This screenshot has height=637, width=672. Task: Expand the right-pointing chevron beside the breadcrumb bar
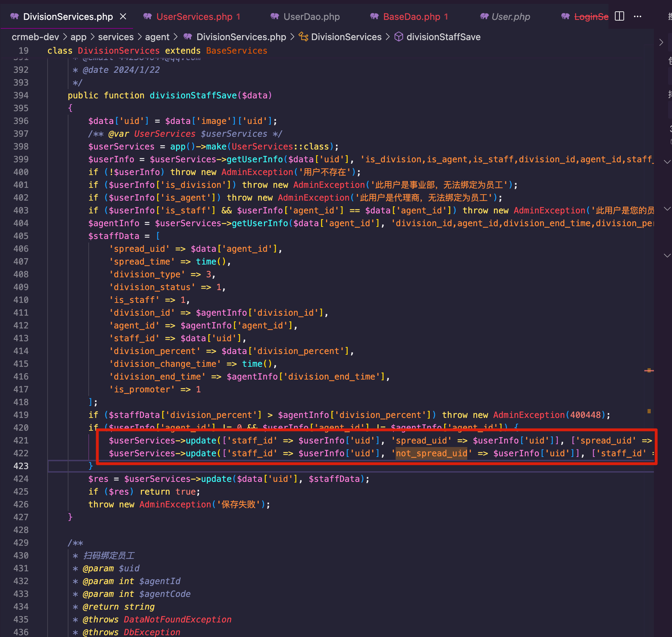(661, 42)
